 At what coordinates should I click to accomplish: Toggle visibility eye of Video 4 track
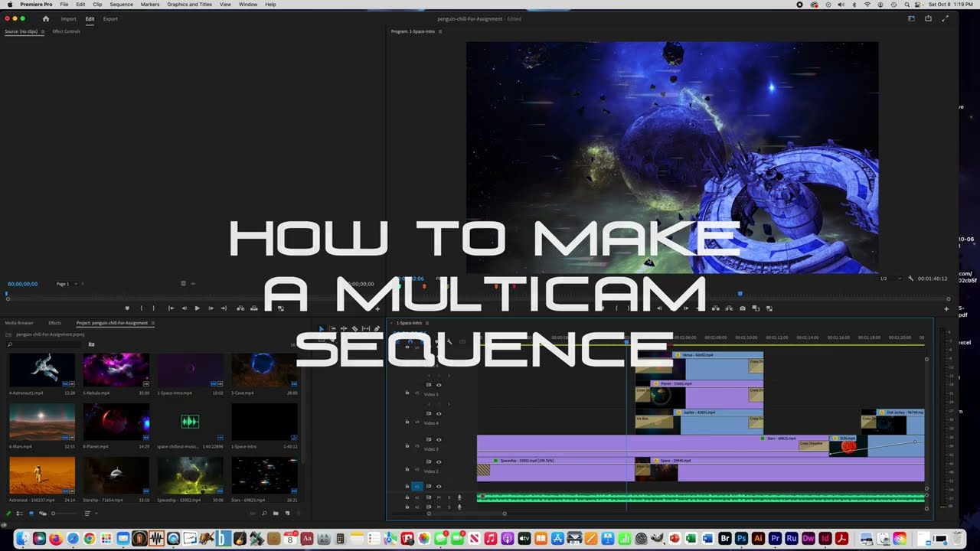coord(439,414)
